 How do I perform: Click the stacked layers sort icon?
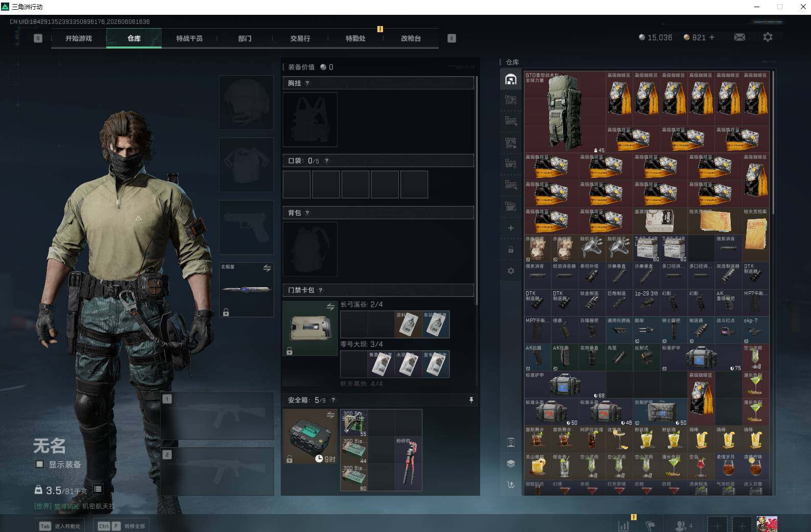[x=511, y=464]
